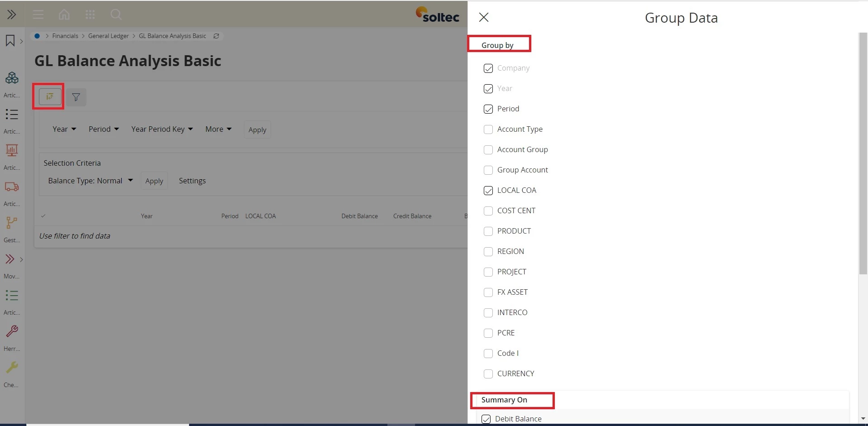Toggle the select-all checkmark in table header
Image resolution: width=868 pixels, height=426 pixels.
[x=43, y=216]
